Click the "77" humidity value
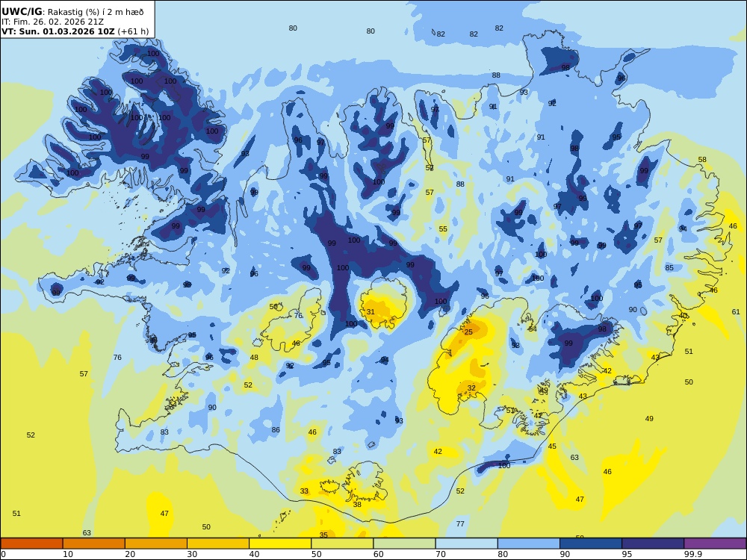The height and width of the screenshot is (560, 747). tap(460, 524)
